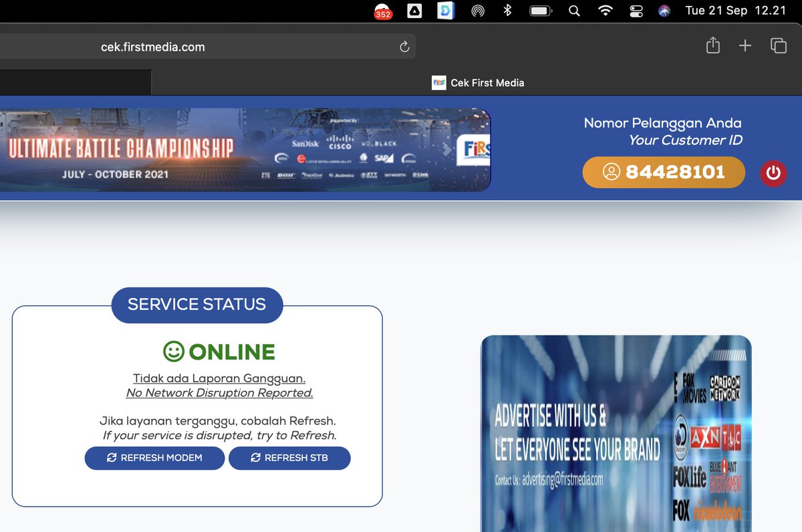
Task: Open the Tidak ada Laporan Gangguan link
Action: point(219,378)
